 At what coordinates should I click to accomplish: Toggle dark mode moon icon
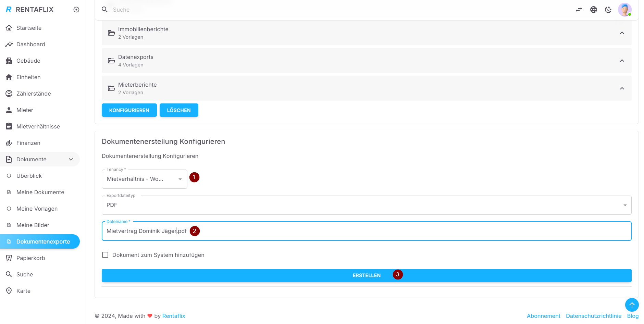tap(608, 10)
